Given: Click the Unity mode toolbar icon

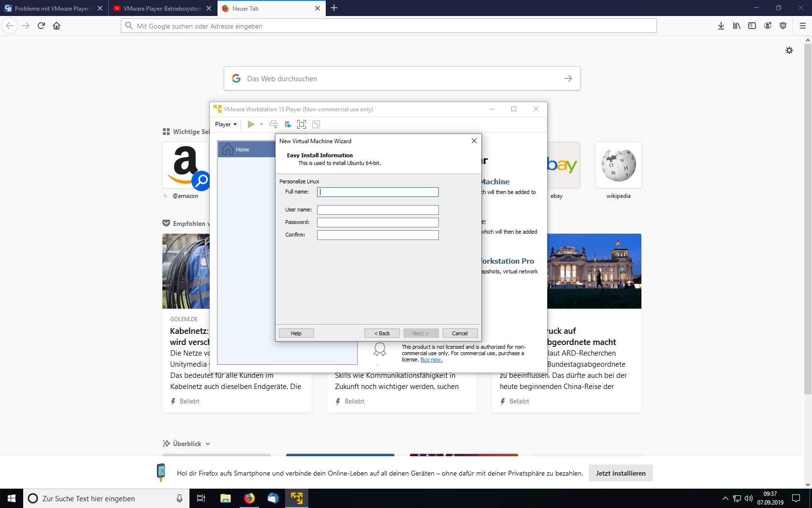Looking at the screenshot, I should click(316, 124).
